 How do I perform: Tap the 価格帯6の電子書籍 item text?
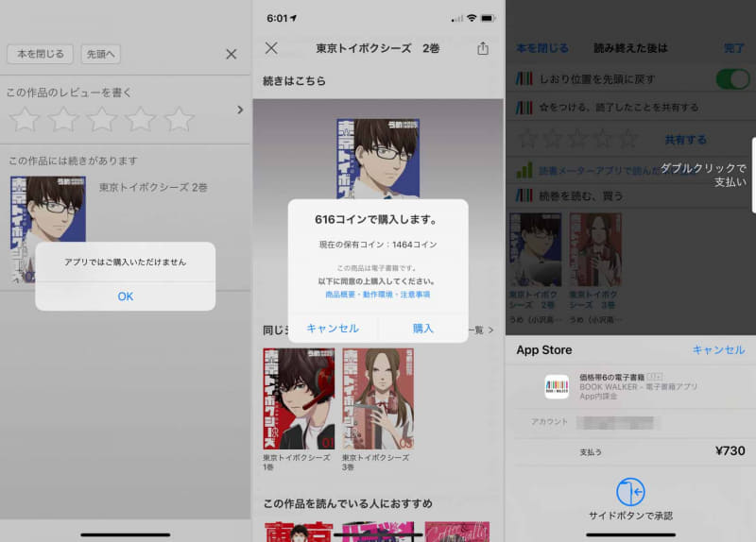pyautogui.click(x=611, y=378)
